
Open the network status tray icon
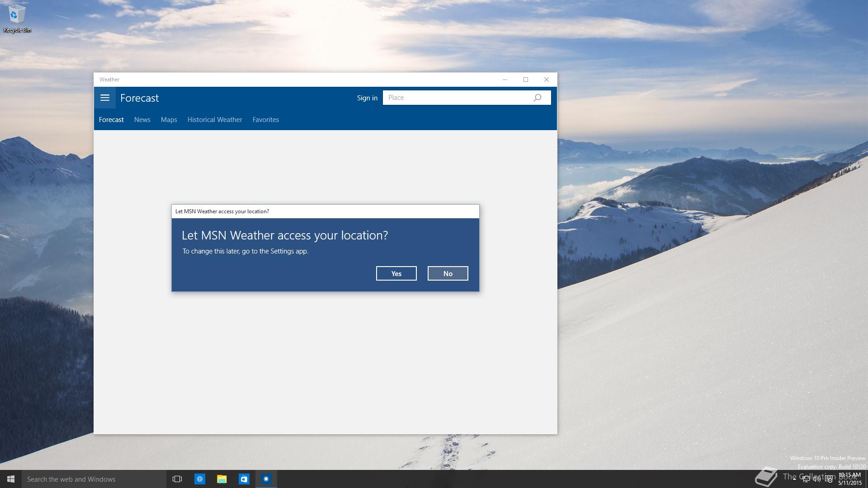click(806, 479)
